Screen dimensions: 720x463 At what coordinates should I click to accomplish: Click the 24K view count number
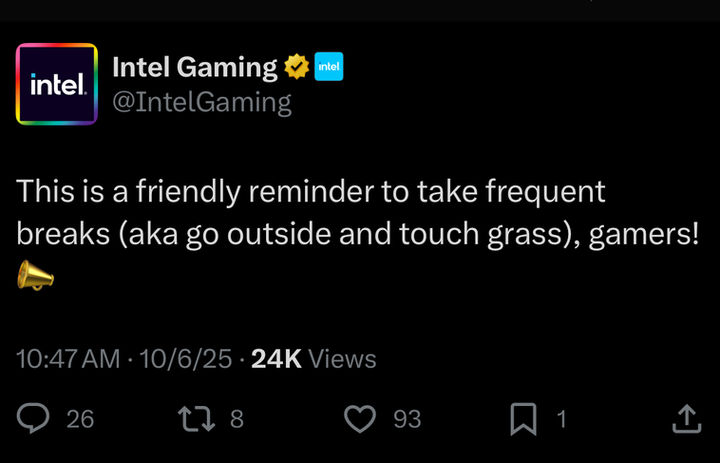(276, 359)
